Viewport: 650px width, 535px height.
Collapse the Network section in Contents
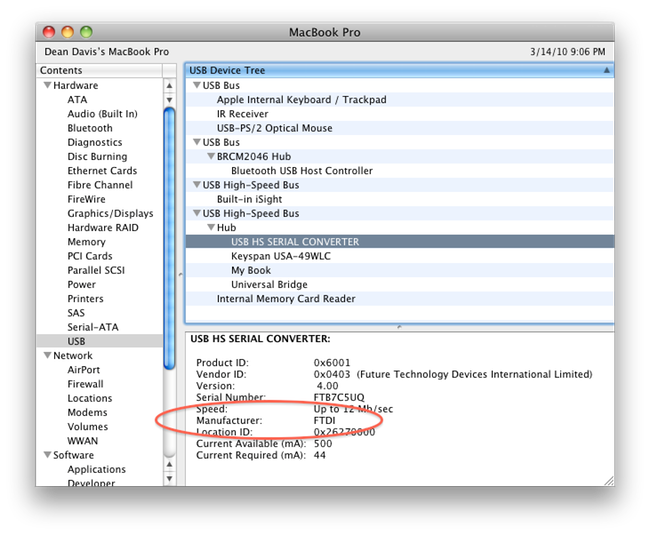pos(48,356)
